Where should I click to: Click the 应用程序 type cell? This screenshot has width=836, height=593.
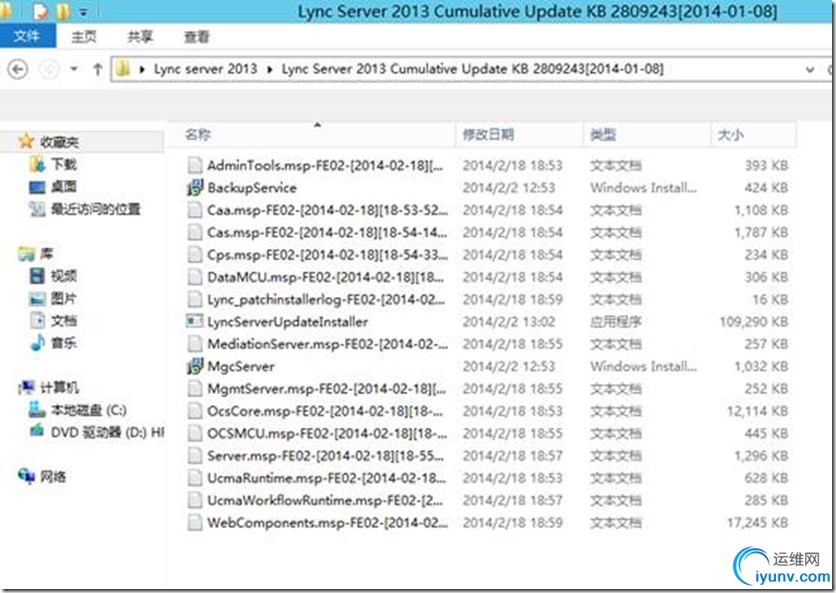tap(616, 322)
